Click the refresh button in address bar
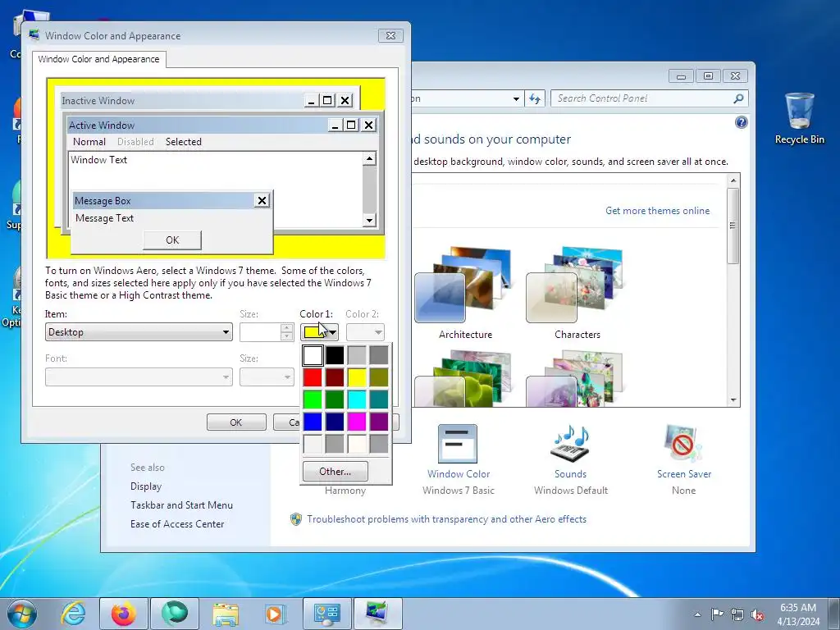The width and height of the screenshot is (840, 630). click(x=535, y=98)
